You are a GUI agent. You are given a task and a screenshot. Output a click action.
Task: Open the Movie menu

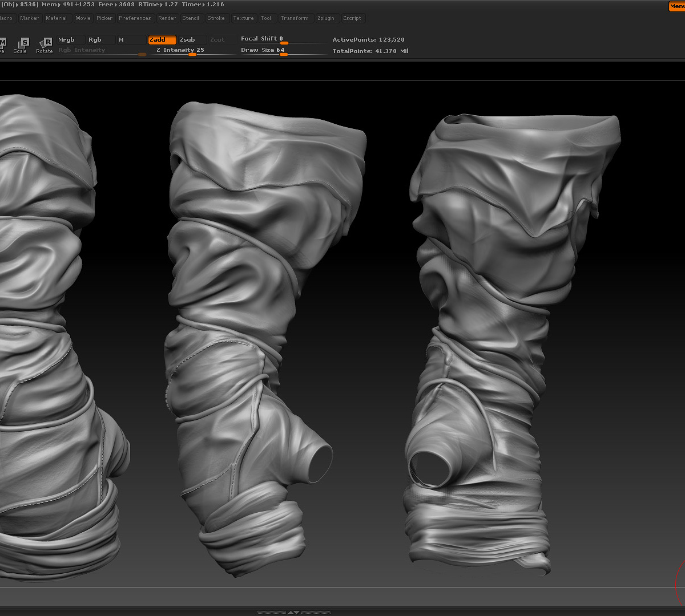83,18
